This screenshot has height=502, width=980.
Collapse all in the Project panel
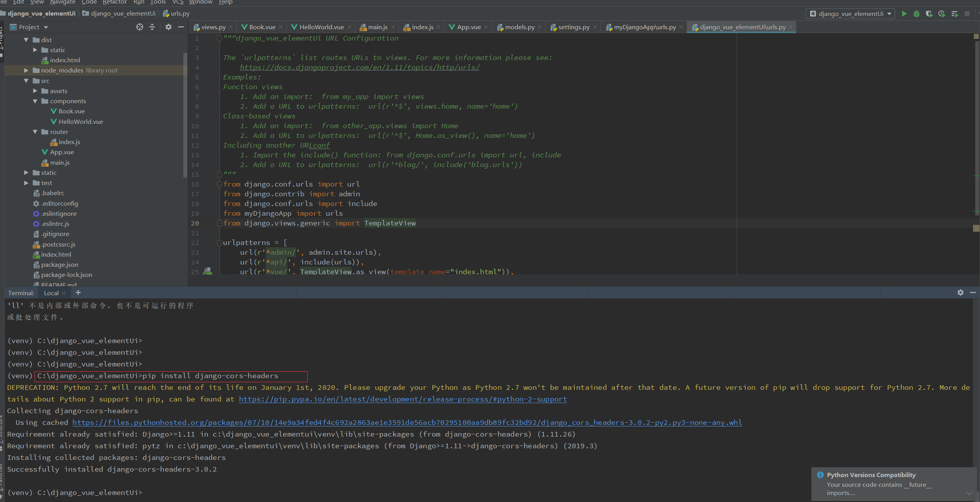[x=152, y=27]
